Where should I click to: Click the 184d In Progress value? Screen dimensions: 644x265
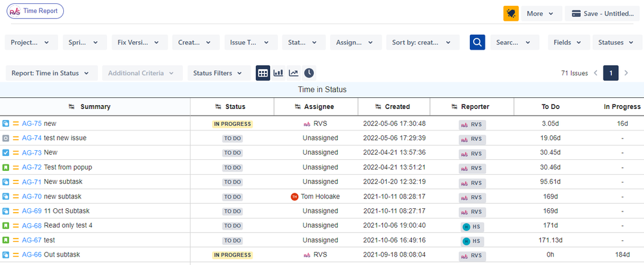[x=622, y=254]
